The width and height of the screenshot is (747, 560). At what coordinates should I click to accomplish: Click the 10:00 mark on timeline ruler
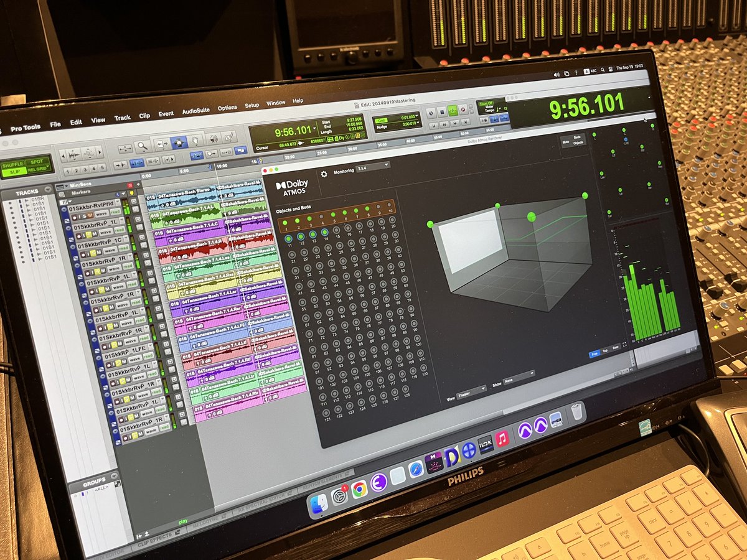click(220, 167)
